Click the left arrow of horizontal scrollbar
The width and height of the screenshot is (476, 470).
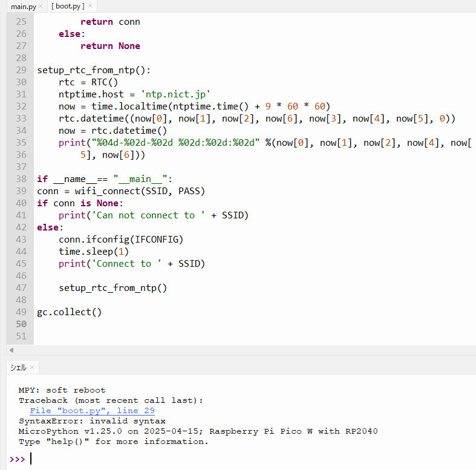10,350
